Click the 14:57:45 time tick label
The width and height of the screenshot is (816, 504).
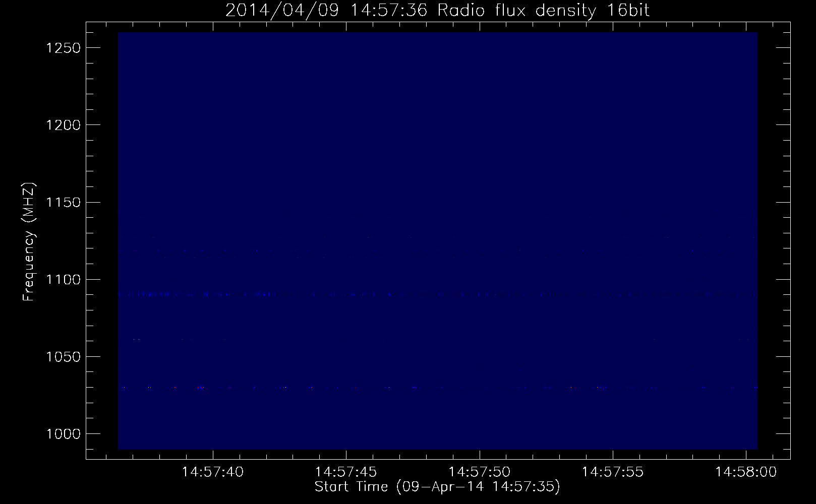346,472
